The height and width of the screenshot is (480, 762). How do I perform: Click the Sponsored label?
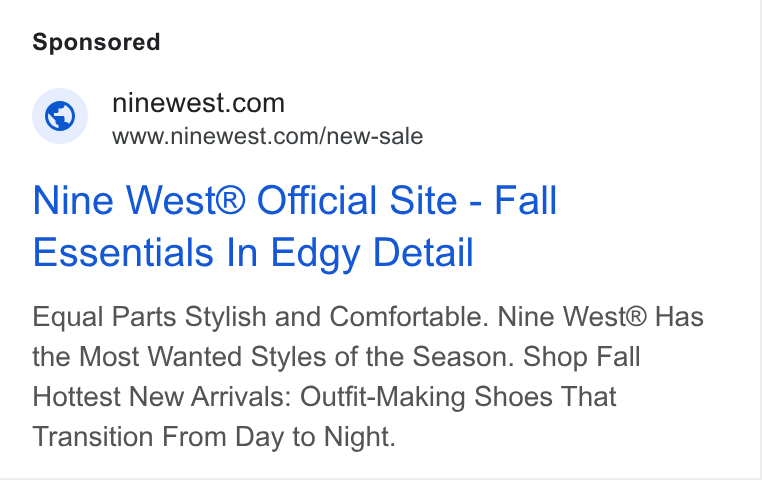tap(96, 42)
